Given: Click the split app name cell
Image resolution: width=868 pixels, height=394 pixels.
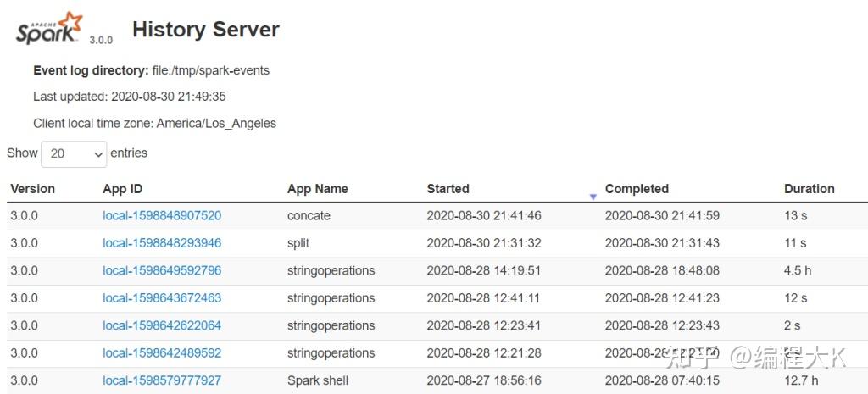Looking at the screenshot, I should [298, 243].
